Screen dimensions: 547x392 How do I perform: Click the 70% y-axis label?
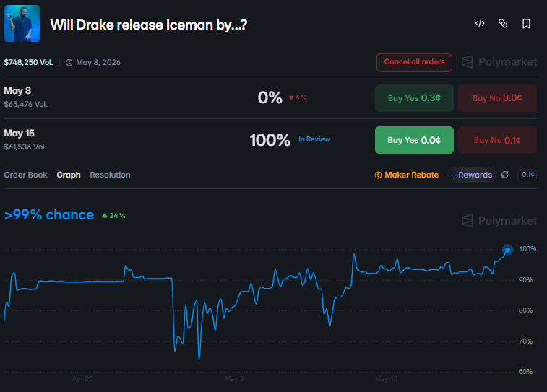(526, 341)
